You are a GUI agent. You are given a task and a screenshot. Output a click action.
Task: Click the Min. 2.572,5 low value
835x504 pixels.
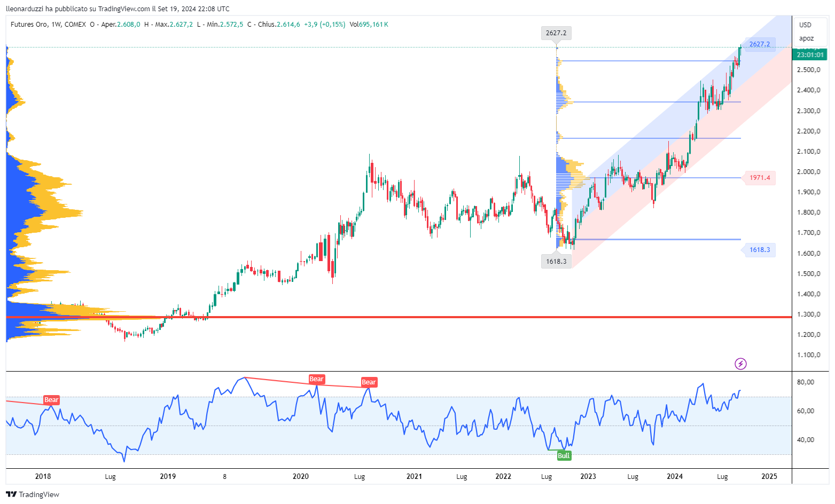pos(225,25)
